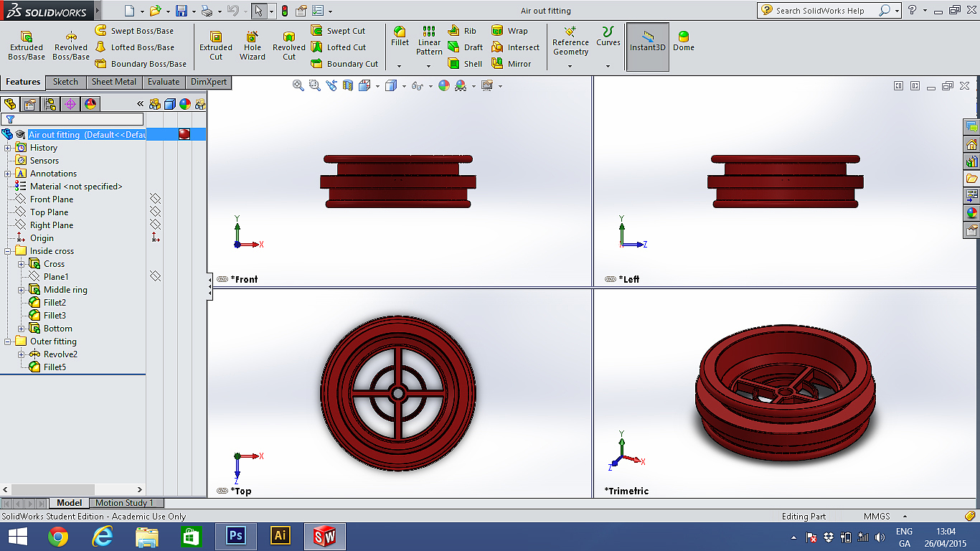This screenshot has width=980, height=551.
Task: Click the MMGS unit system button
Action: click(x=877, y=516)
